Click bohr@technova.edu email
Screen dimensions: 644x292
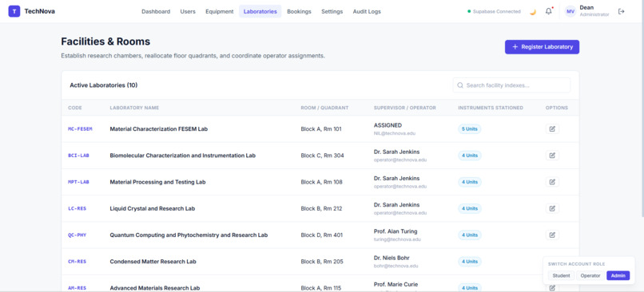click(396, 266)
